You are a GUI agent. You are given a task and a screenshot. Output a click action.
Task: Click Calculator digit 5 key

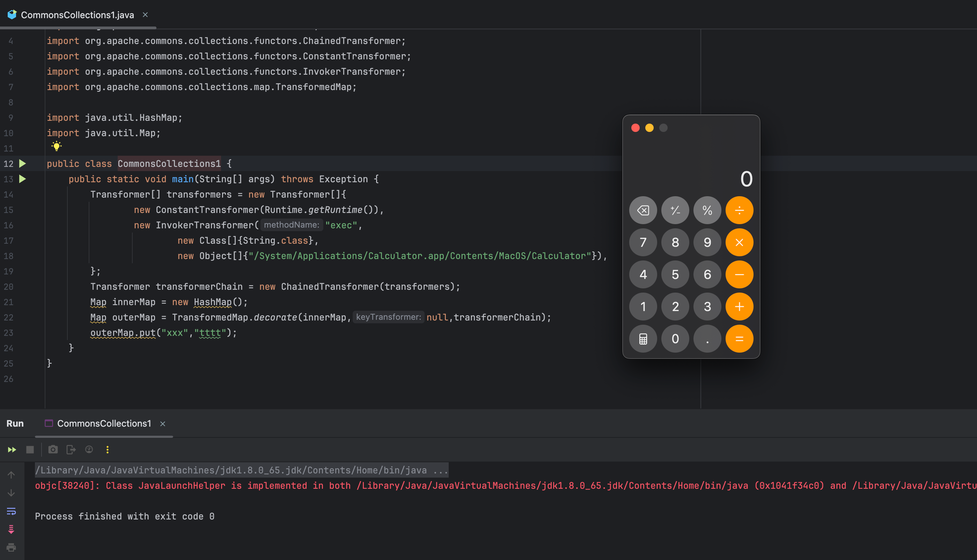[x=675, y=275]
